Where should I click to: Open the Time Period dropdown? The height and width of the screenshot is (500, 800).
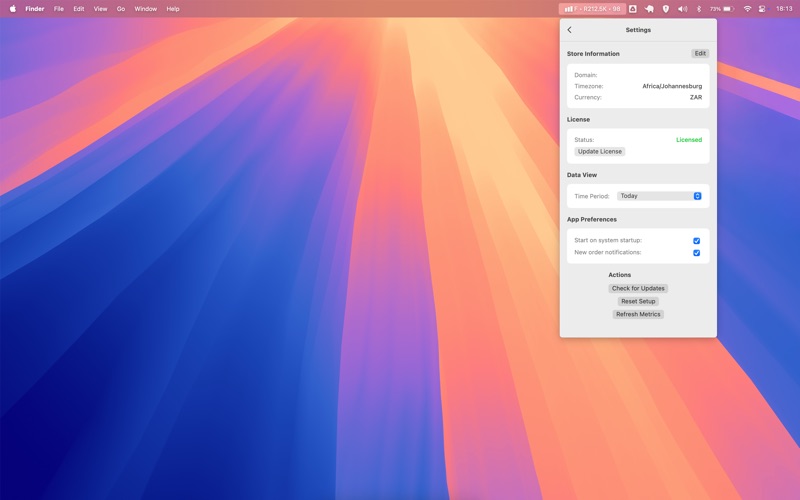click(x=659, y=196)
